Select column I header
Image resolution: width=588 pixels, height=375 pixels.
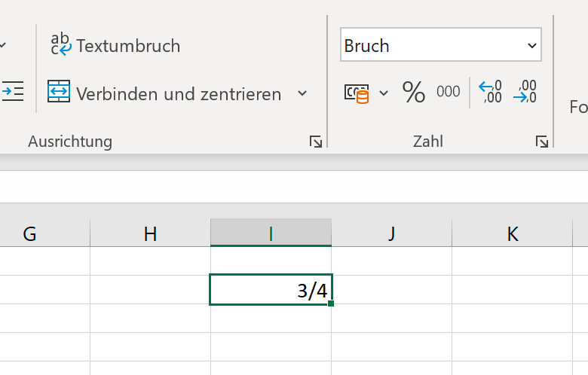click(271, 233)
